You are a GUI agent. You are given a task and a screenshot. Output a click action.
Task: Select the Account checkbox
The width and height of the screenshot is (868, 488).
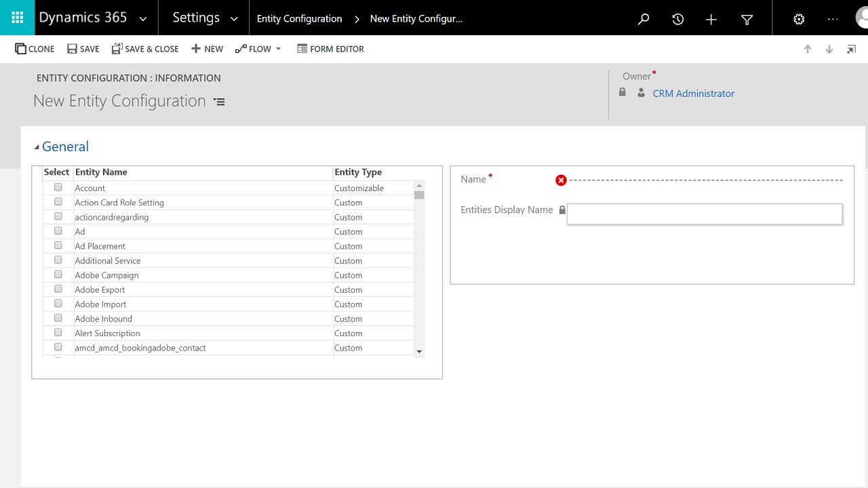click(58, 187)
